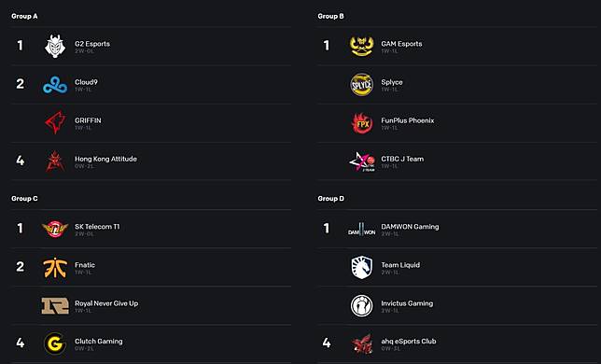Open the Royal Never Give Up name
This screenshot has height=364, width=601.
106,303
